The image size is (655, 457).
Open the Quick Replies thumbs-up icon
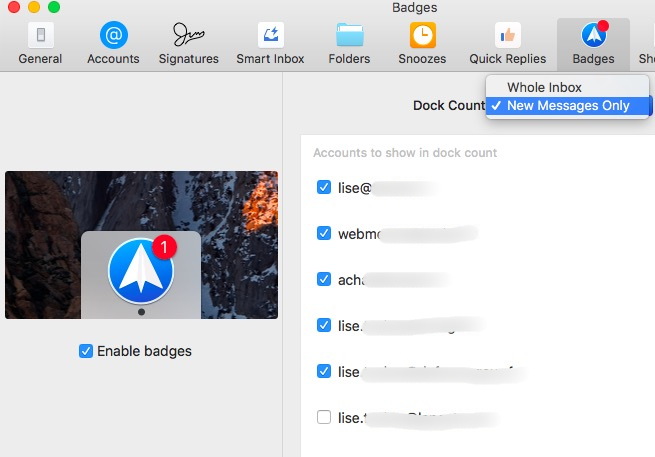(x=508, y=35)
